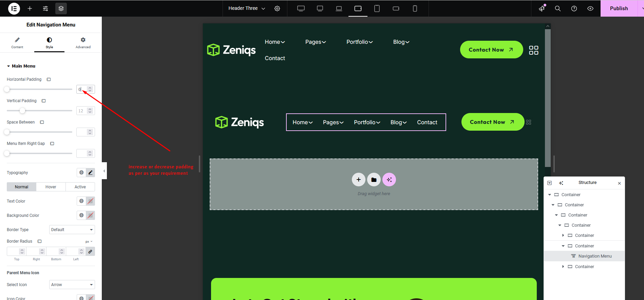Screen dimensions: 644x300
Task: Click the pink AI sparkle icon in canvas
Action: 389,180
